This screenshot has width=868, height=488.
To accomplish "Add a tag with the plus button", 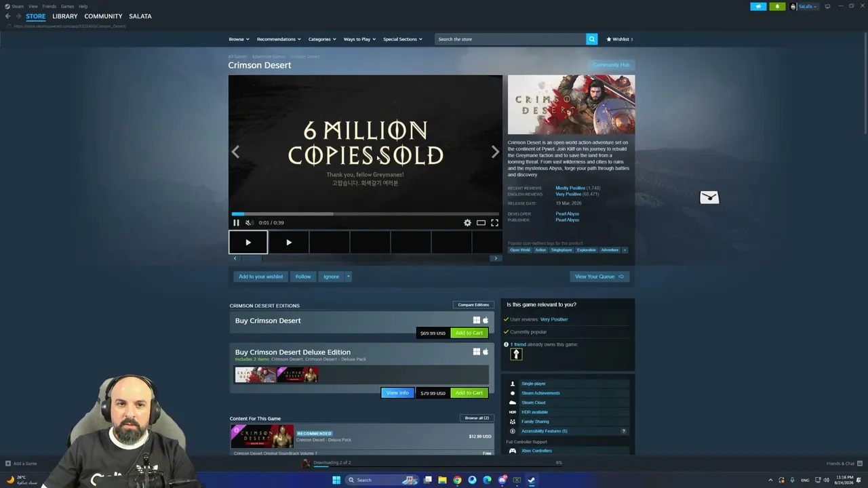I will point(625,250).
